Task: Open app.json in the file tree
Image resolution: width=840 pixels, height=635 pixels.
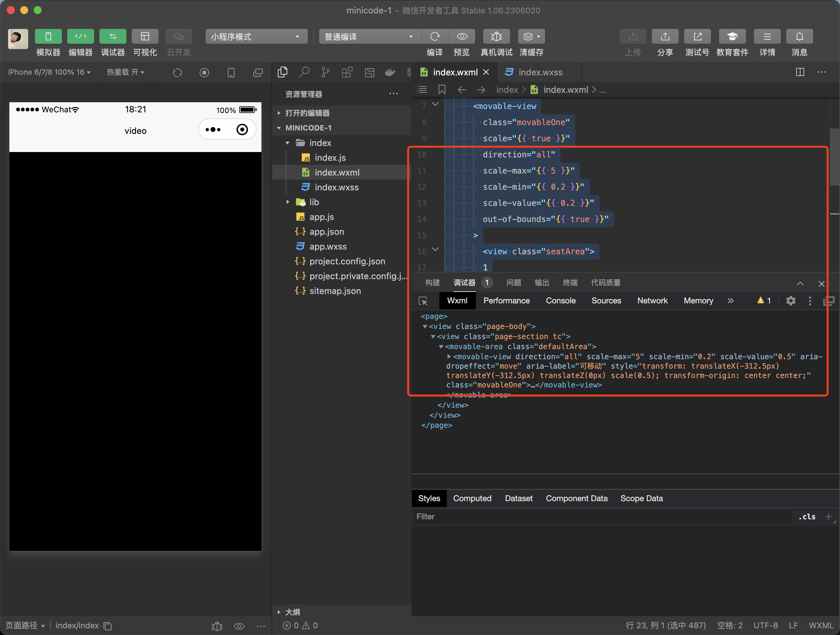Action: (x=326, y=232)
